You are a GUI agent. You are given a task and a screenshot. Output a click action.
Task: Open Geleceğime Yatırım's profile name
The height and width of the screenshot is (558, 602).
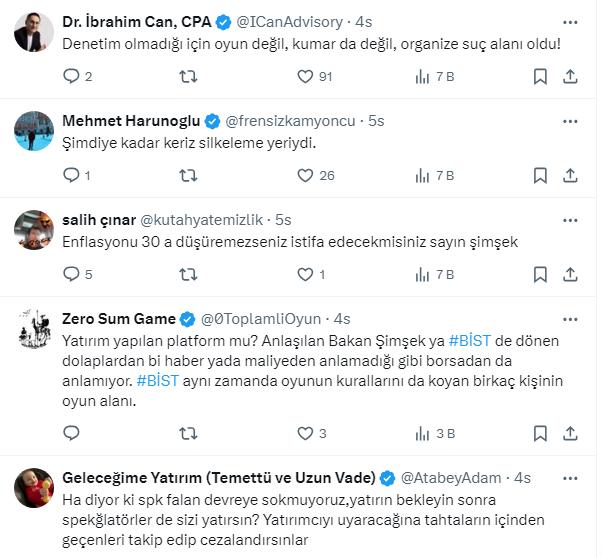pos(218,476)
